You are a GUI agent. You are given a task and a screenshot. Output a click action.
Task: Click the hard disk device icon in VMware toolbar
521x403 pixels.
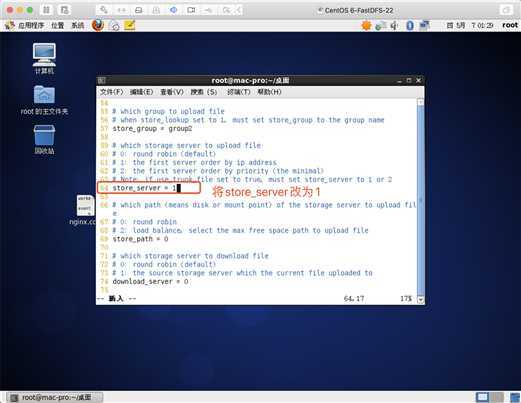click(x=139, y=10)
